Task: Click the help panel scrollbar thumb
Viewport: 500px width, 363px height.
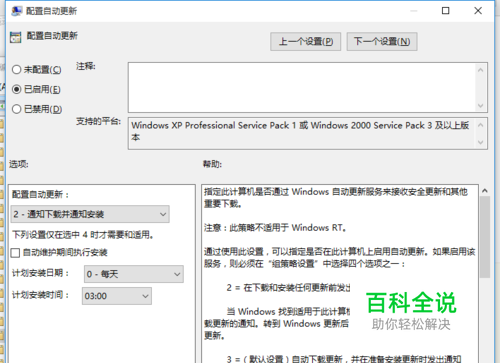Action: pyautogui.click(x=485, y=237)
